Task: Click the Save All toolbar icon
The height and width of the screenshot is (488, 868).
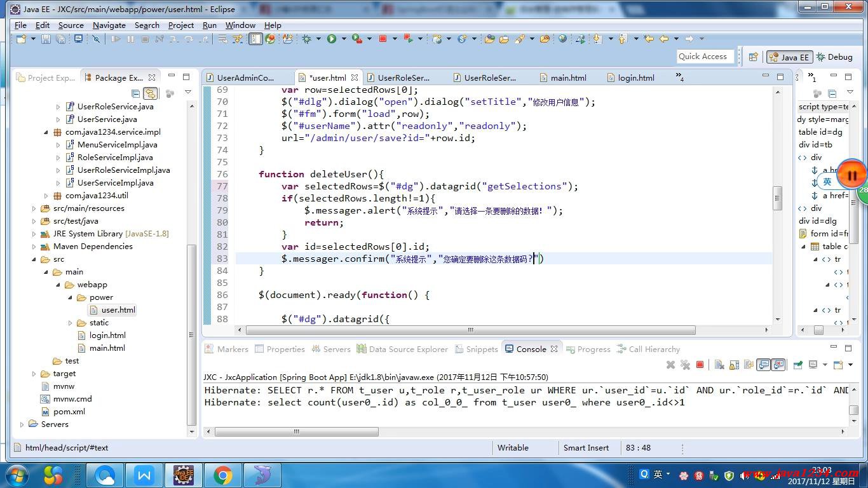Action: (60, 39)
